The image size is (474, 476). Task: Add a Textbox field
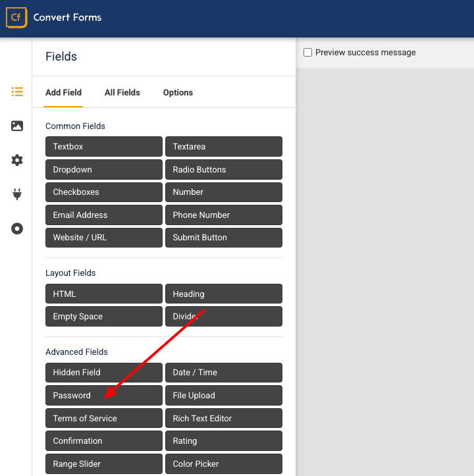click(x=103, y=147)
